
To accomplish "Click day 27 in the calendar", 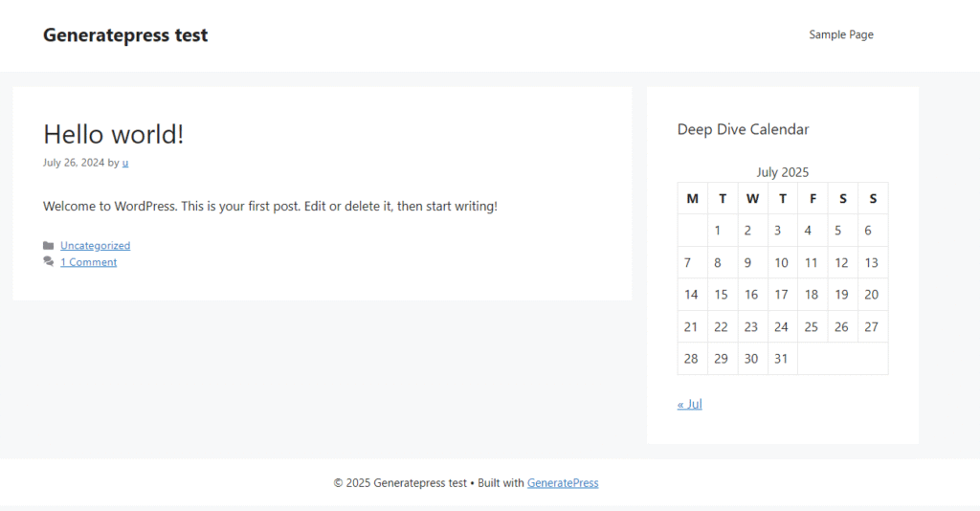I will (x=871, y=327).
